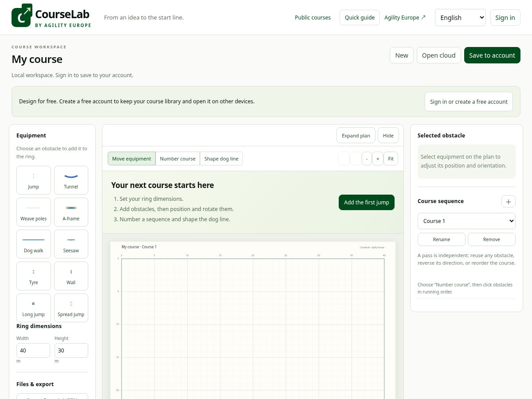
Task: Click 'Selected obstacle' panel heading
Action: [441, 136]
